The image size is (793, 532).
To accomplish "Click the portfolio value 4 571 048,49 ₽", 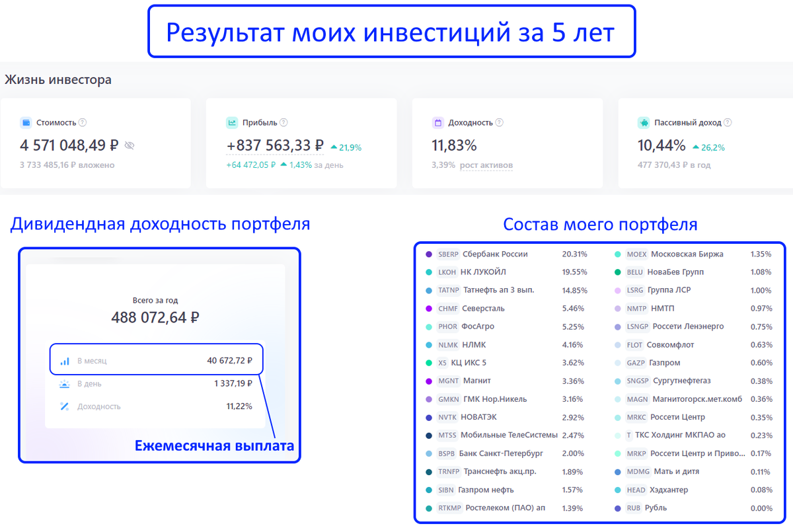I will pos(69,145).
